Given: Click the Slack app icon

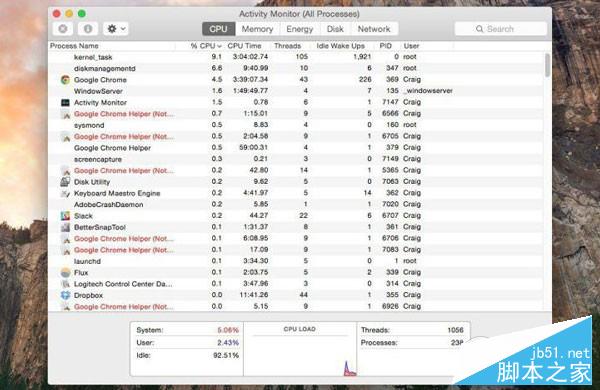Looking at the screenshot, I should click(x=65, y=216).
